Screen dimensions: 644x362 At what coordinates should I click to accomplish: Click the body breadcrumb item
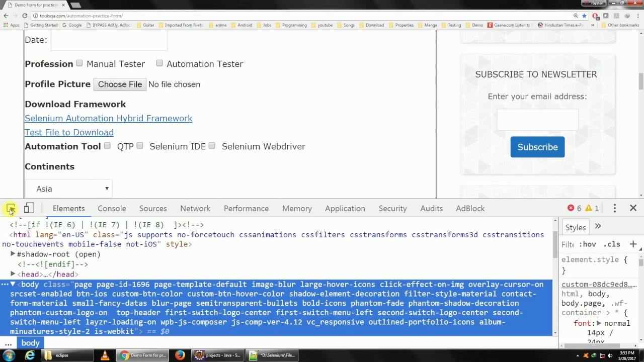[x=30, y=343]
